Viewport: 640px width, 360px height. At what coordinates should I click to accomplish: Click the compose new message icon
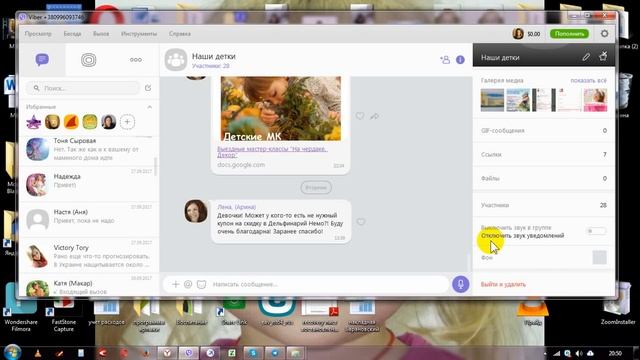tap(148, 88)
